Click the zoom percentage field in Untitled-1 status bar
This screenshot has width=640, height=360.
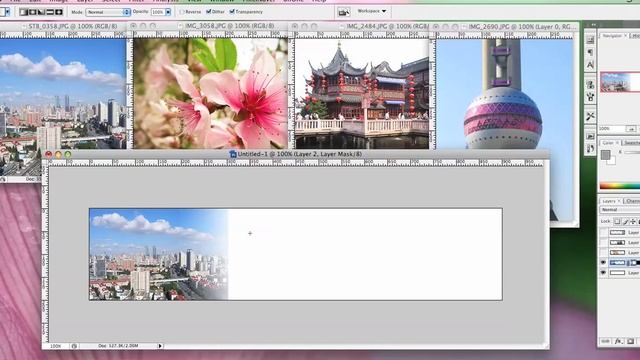click(x=56, y=346)
